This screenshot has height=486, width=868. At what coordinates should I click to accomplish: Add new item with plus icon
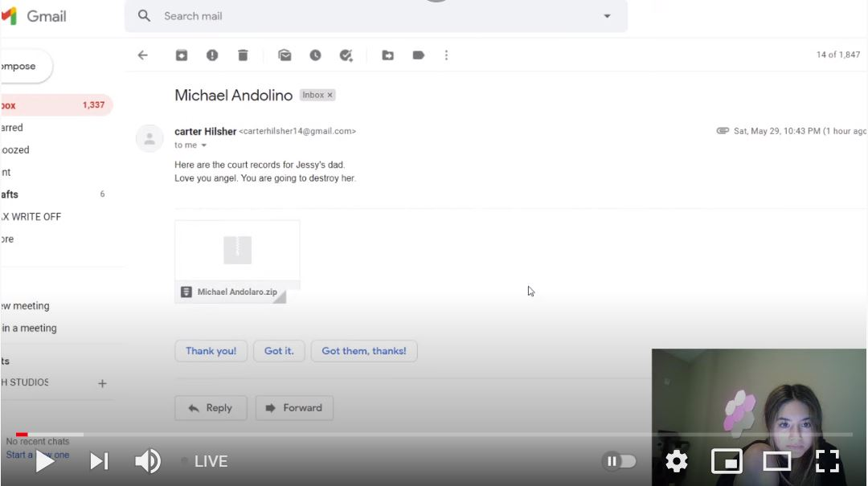click(x=102, y=383)
